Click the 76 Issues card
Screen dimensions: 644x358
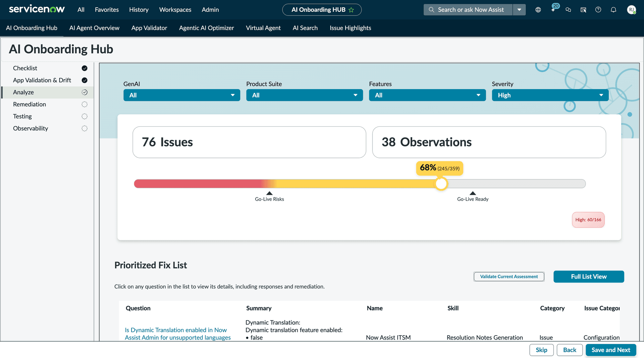[249, 142]
